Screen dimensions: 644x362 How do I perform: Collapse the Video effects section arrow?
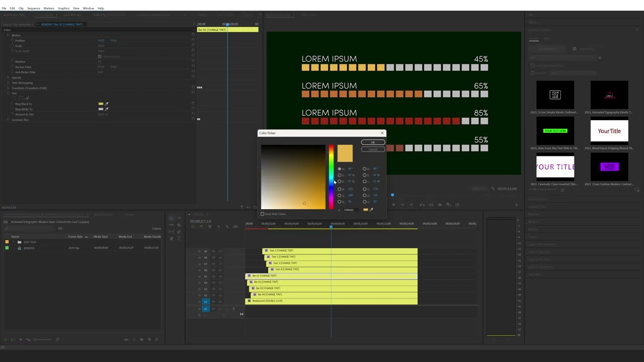193,30
